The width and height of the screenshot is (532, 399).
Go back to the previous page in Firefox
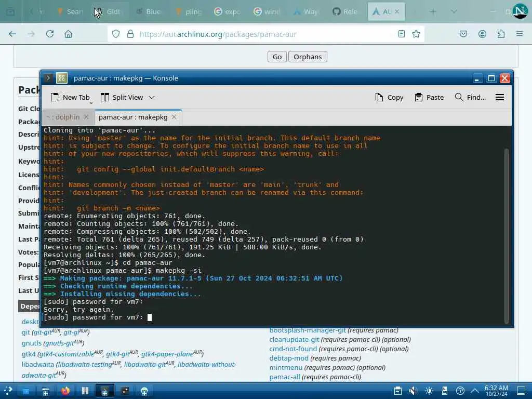tap(12, 34)
